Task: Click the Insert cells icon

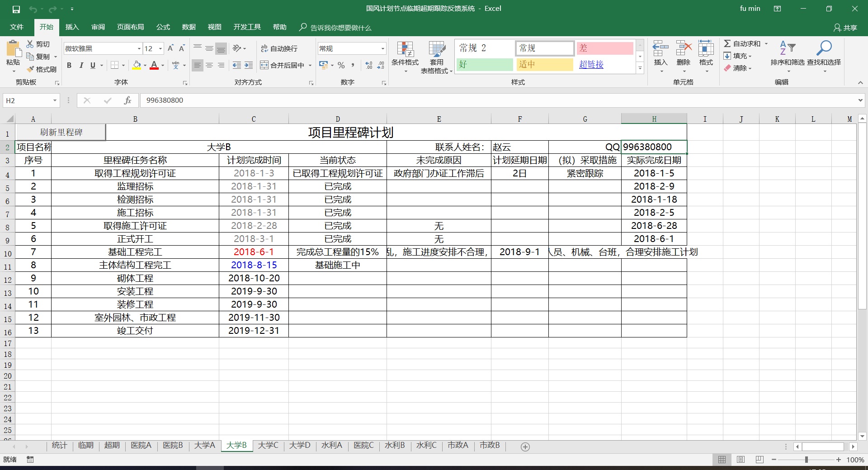Action: (x=660, y=48)
